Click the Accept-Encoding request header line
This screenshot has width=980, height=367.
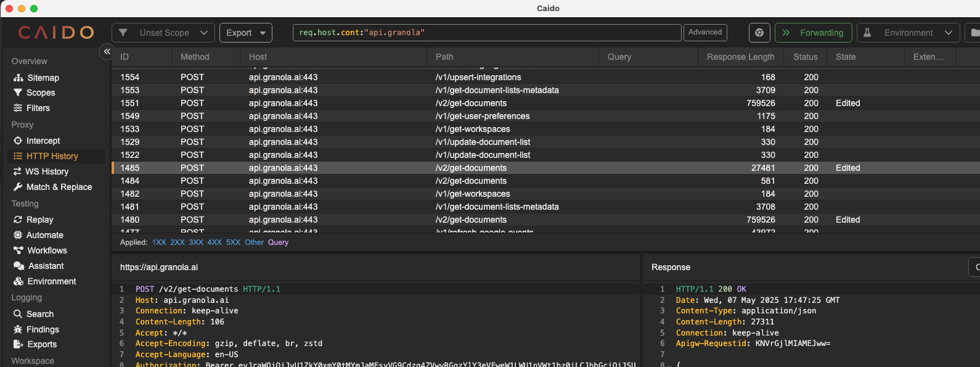tap(229, 344)
